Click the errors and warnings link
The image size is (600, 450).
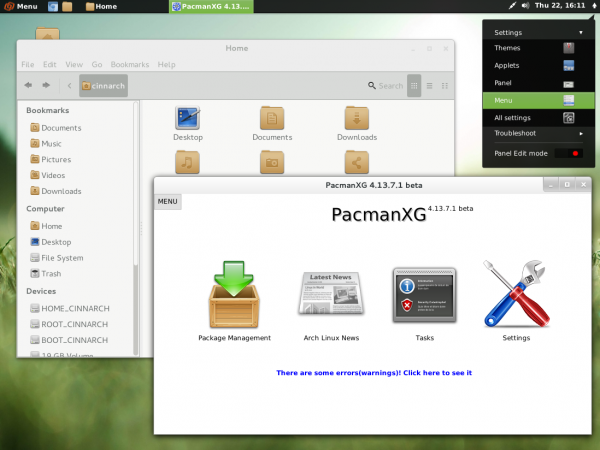click(374, 373)
